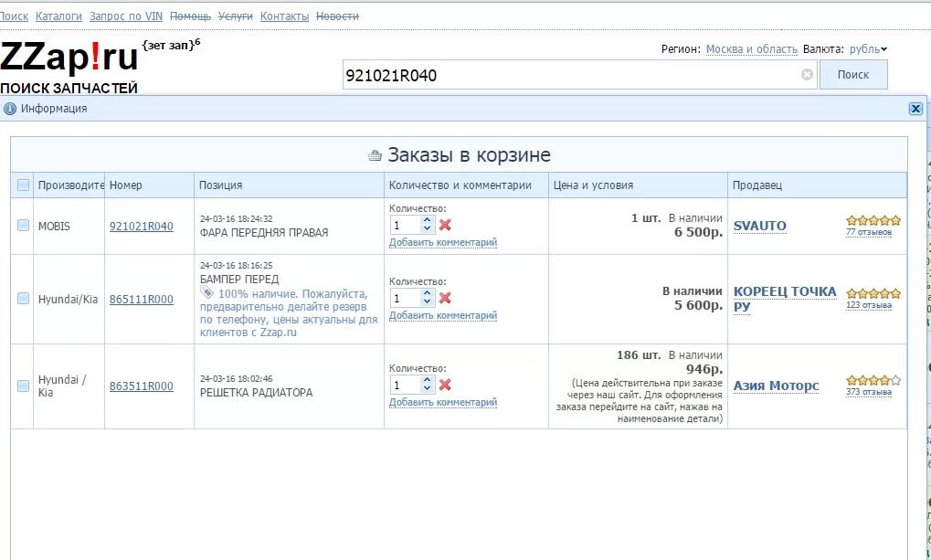Add comment for РЕШЕТКА РАДИАТОРА
This screenshot has width=931, height=560.
pyautogui.click(x=443, y=402)
